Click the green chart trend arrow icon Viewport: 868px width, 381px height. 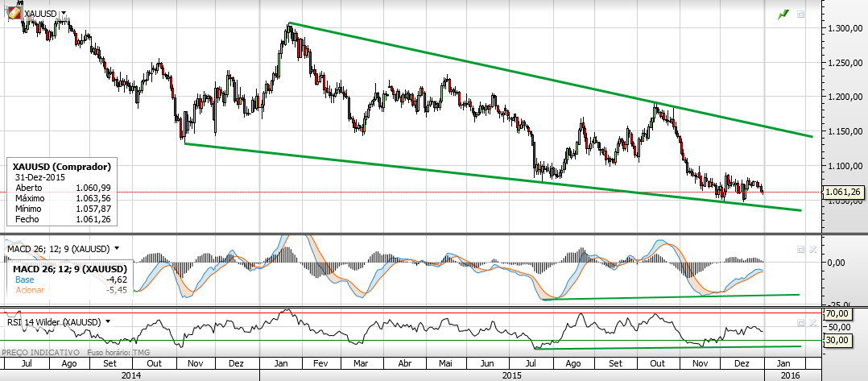coord(782,14)
